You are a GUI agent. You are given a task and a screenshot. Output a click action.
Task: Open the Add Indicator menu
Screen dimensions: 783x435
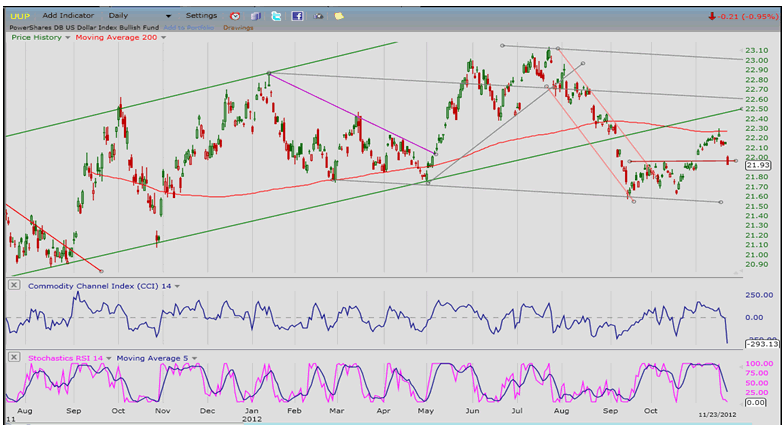click(x=70, y=16)
